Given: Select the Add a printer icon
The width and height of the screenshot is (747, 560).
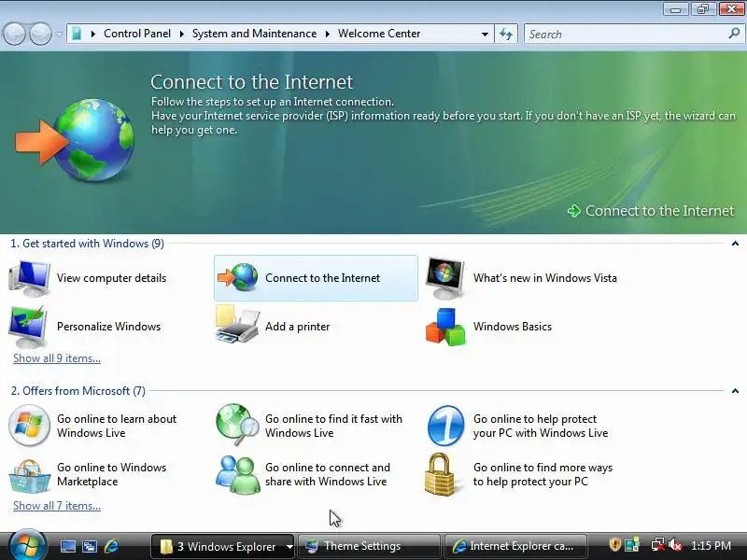Looking at the screenshot, I should click(237, 325).
